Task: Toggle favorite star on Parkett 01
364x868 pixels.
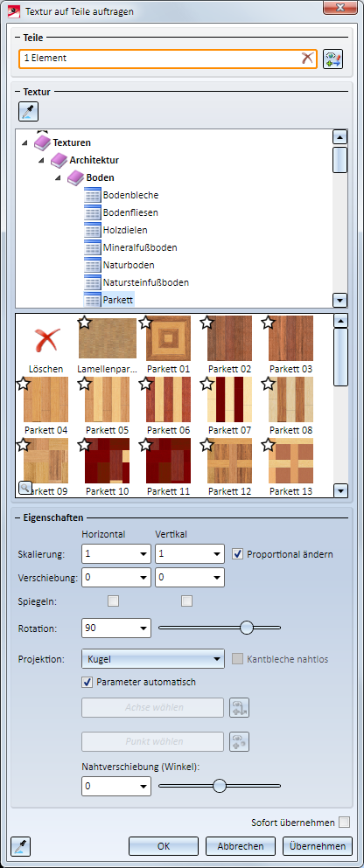Action: (x=146, y=323)
